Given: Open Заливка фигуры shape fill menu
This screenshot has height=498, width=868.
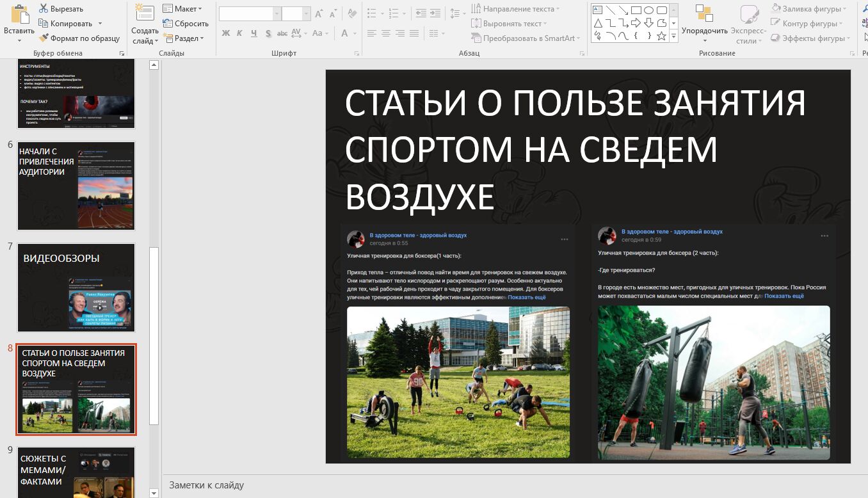Looking at the screenshot, I should [x=810, y=9].
